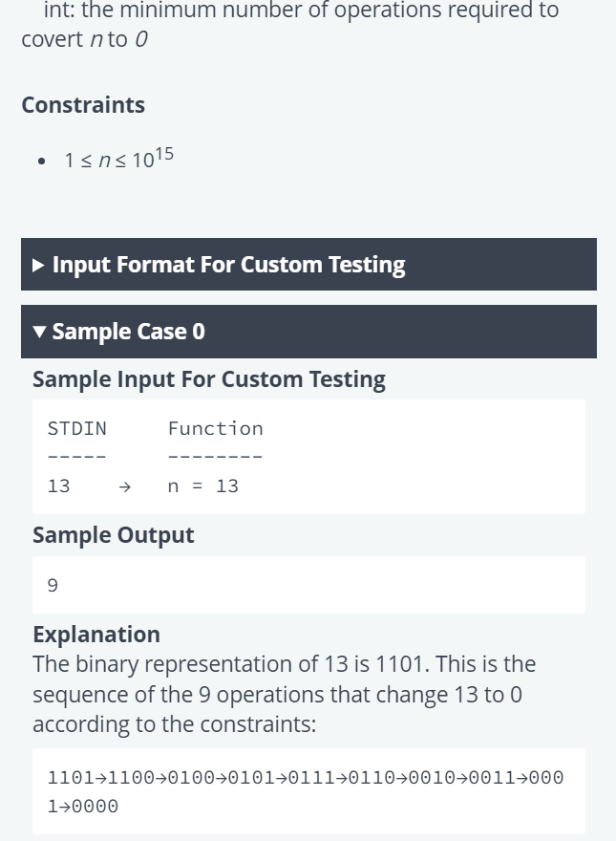Click the constraint 1 ≤ n ≤ 10^15
This screenshot has height=841, width=616.
click(119, 159)
